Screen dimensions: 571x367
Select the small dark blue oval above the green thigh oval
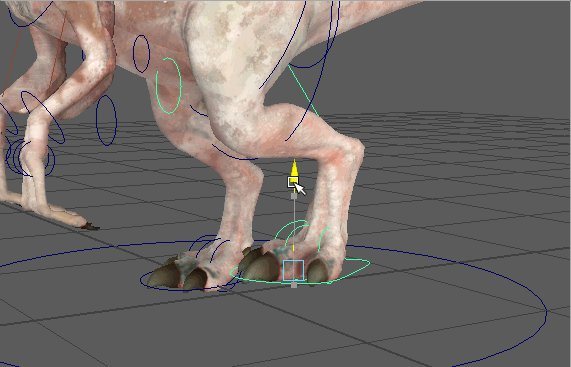(x=141, y=54)
